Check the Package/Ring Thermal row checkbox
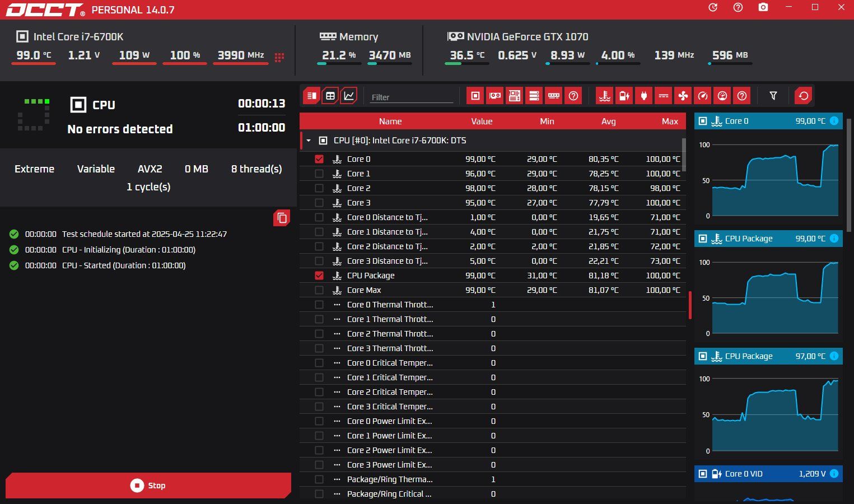 (x=319, y=479)
